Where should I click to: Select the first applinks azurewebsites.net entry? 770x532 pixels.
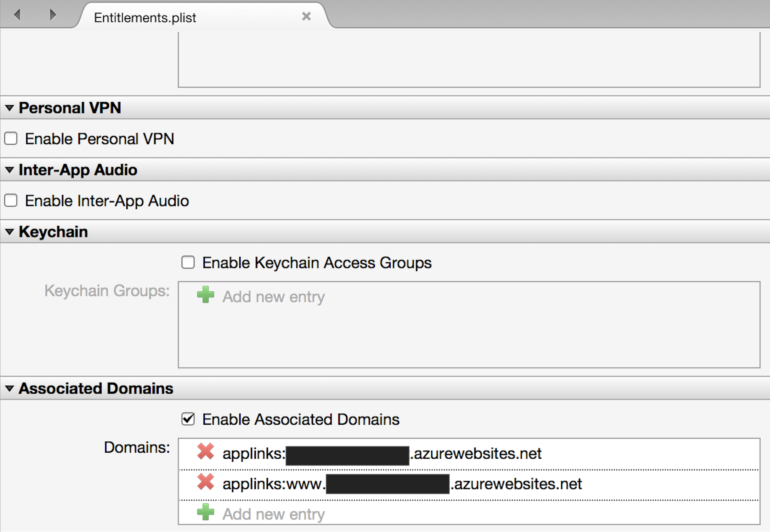click(469, 454)
